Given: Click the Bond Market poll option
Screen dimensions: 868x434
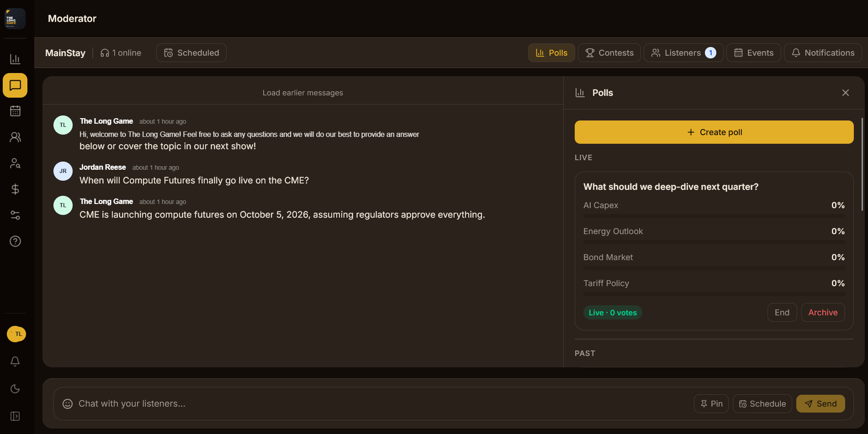Looking at the screenshot, I should (x=714, y=261).
